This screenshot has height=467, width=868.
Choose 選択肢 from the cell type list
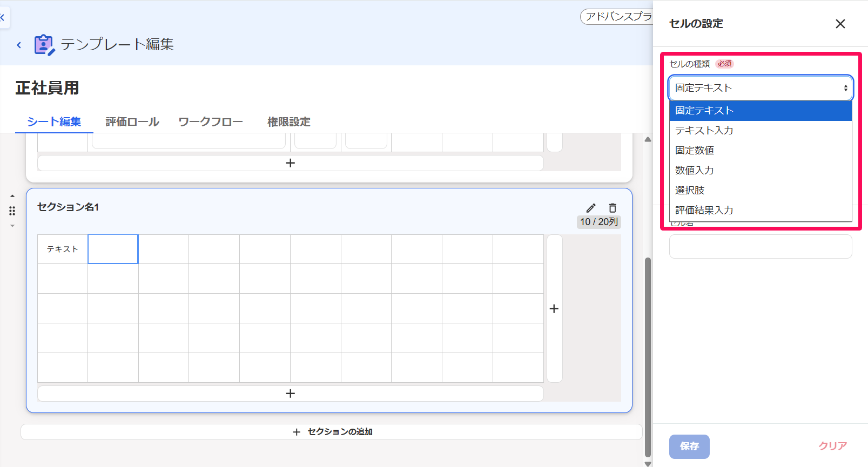[x=761, y=191]
